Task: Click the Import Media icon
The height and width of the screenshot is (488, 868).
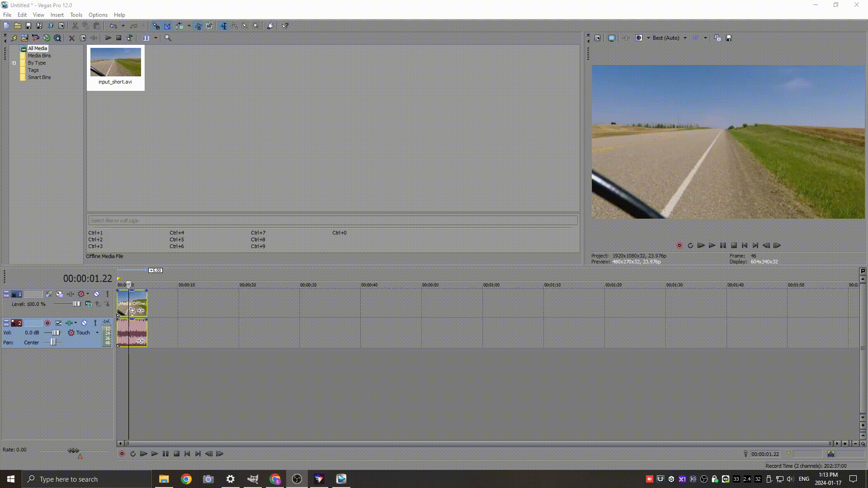Action: pyautogui.click(x=25, y=38)
